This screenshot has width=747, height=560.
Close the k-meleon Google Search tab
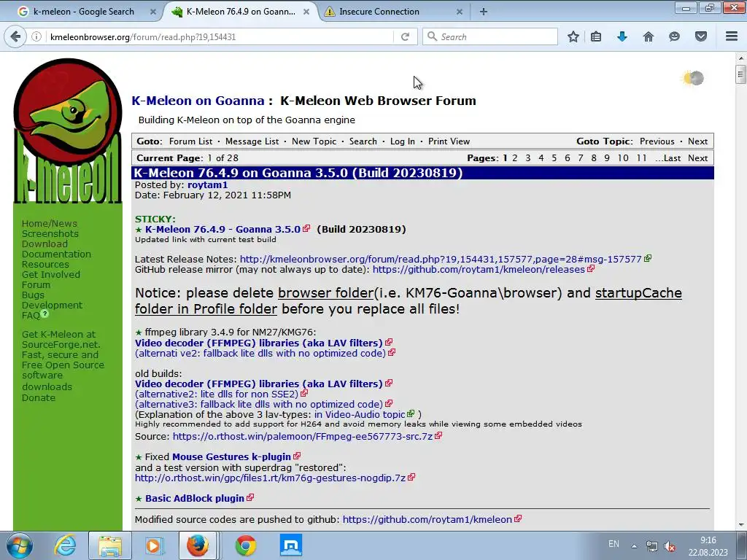(x=153, y=12)
